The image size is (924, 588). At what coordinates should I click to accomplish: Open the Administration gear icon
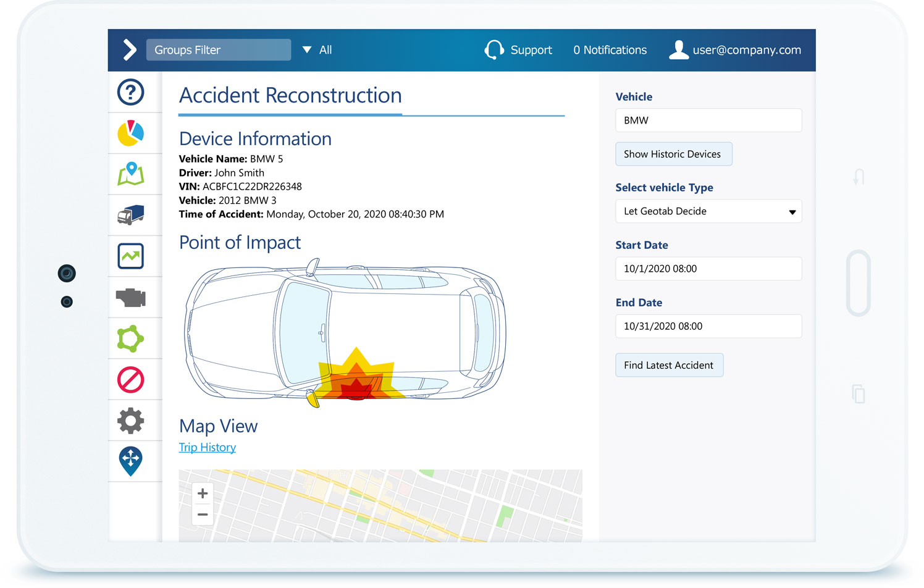pos(131,421)
